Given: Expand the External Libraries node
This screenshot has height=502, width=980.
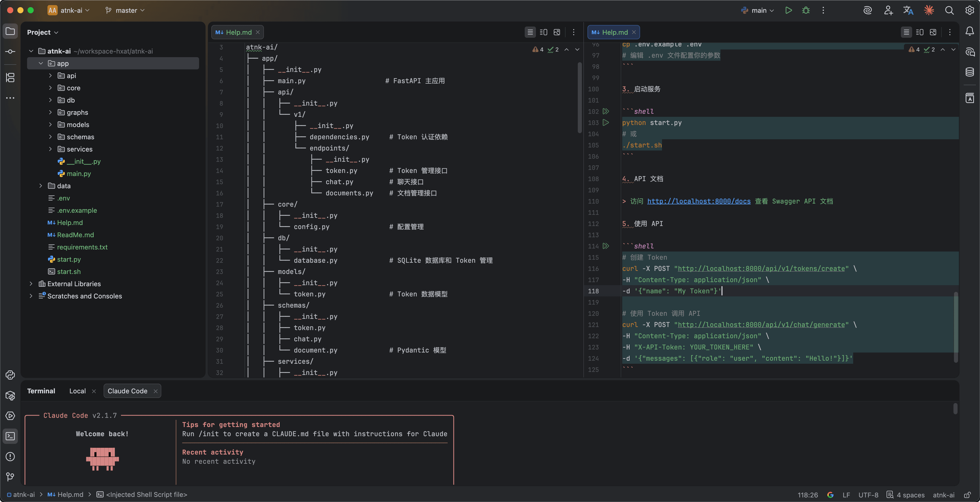Looking at the screenshot, I should pyautogui.click(x=31, y=284).
